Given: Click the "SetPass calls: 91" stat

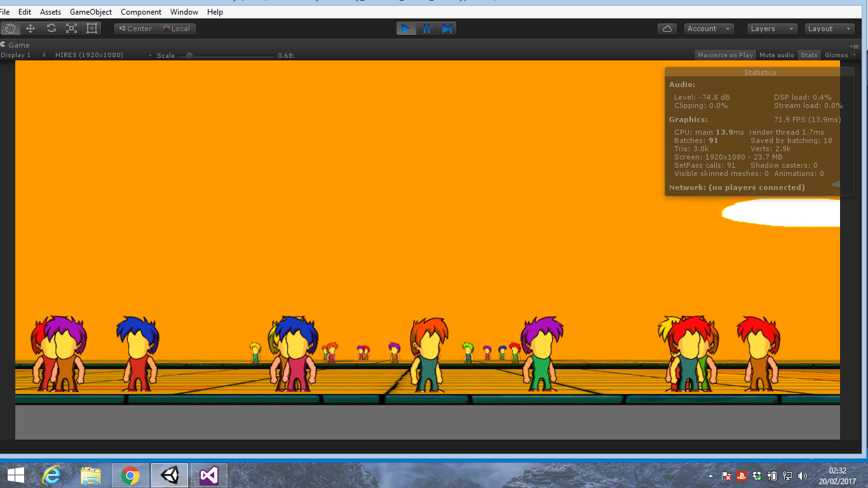Looking at the screenshot, I should pos(705,165).
